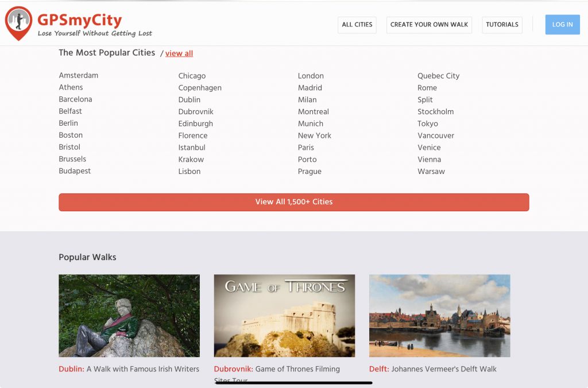Viewport: 588px width, 388px height.
Task: Open the Barcelona city link
Action: click(75, 99)
